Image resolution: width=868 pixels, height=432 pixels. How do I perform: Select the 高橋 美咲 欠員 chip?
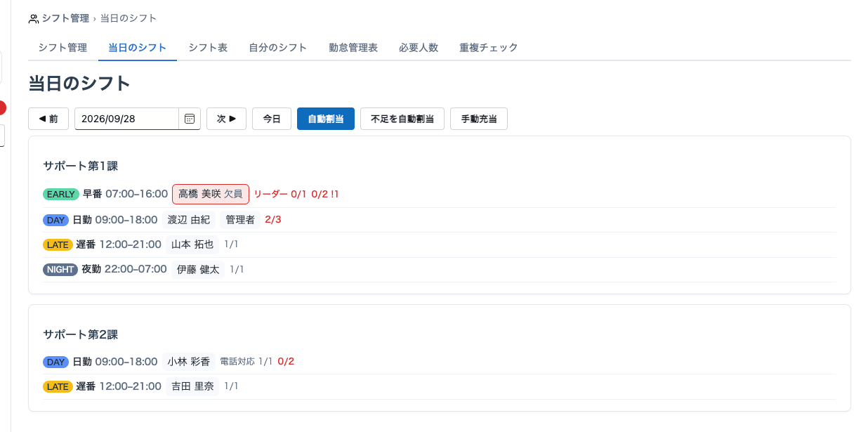211,194
